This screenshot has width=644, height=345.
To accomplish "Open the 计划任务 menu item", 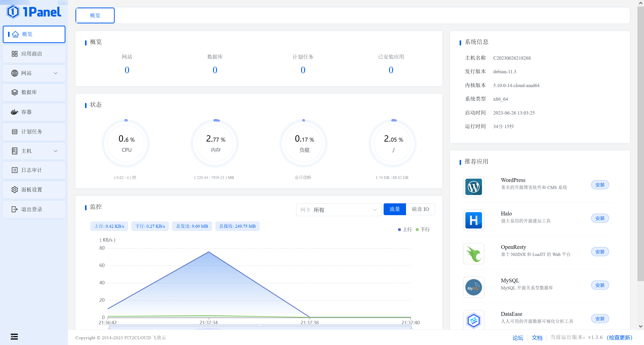I will pyautogui.click(x=34, y=132).
